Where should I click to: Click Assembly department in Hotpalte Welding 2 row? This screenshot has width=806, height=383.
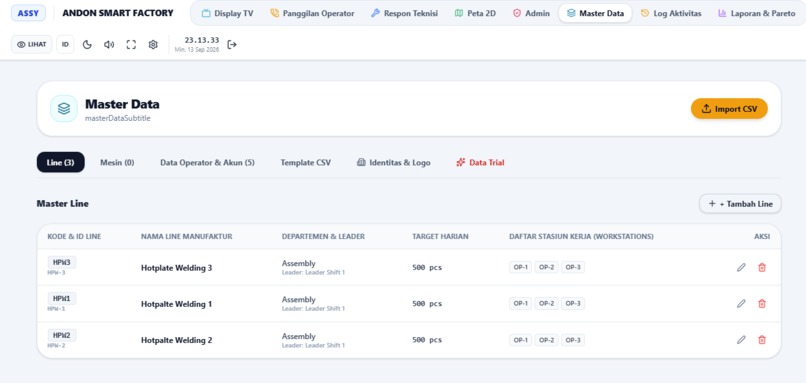click(299, 336)
